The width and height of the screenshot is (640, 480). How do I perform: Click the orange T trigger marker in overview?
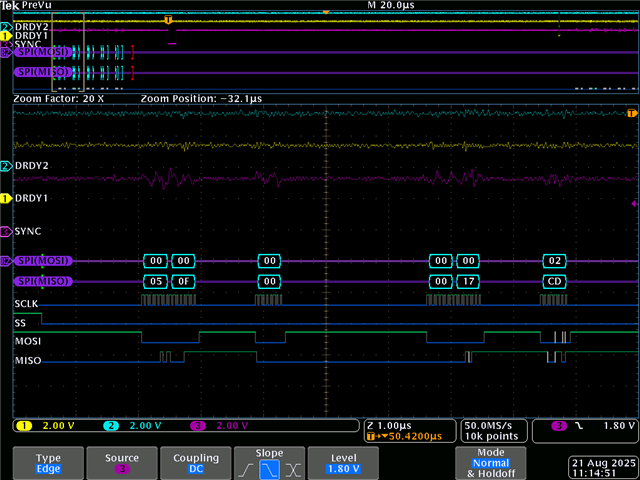168,20
